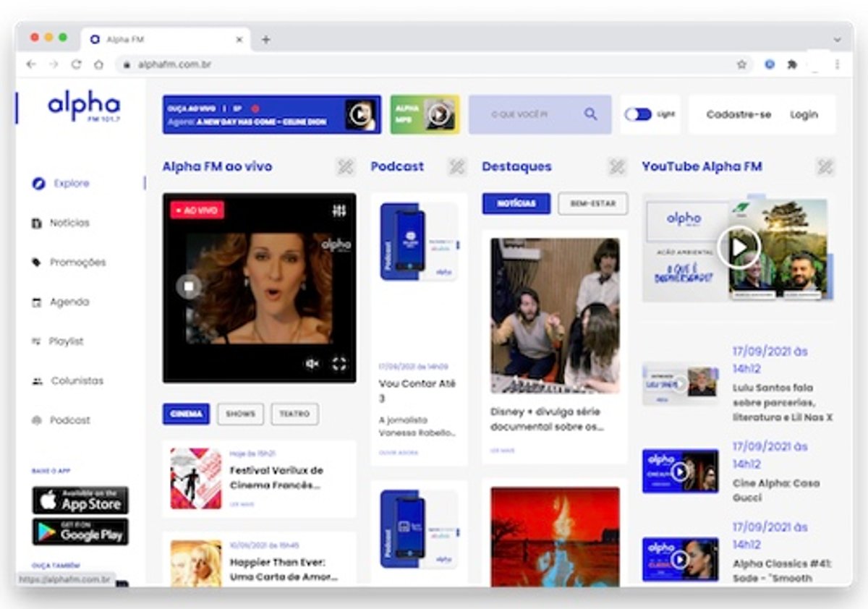
Task: Play the featured YouTube video
Action: (739, 248)
